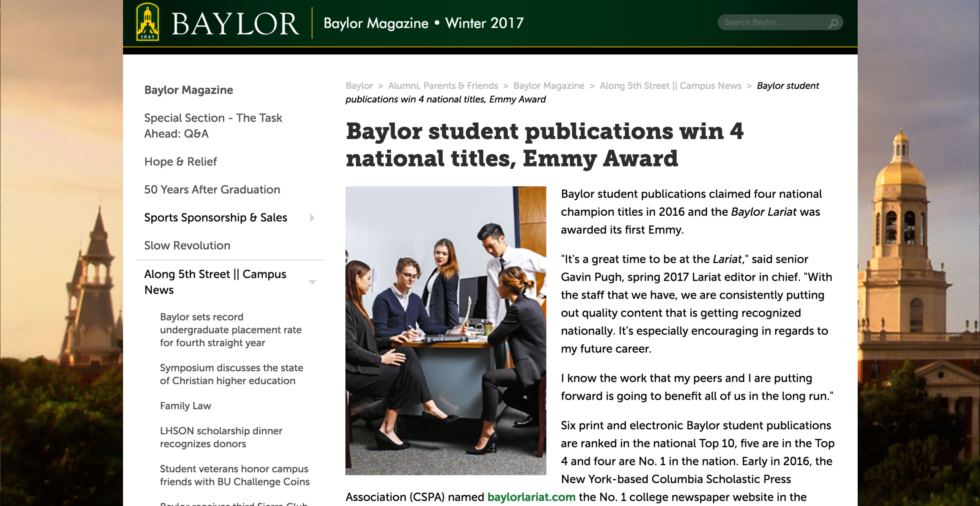Collapse the Along 5th Street Campus News arrow
Viewport: 980px width, 506px height.
coord(312,282)
